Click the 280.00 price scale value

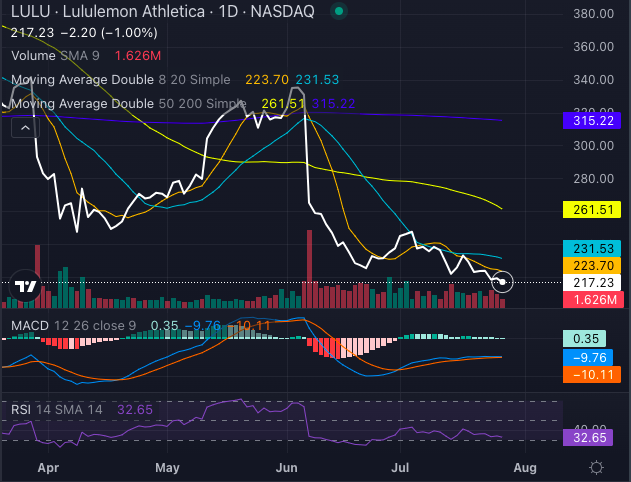pyautogui.click(x=593, y=179)
